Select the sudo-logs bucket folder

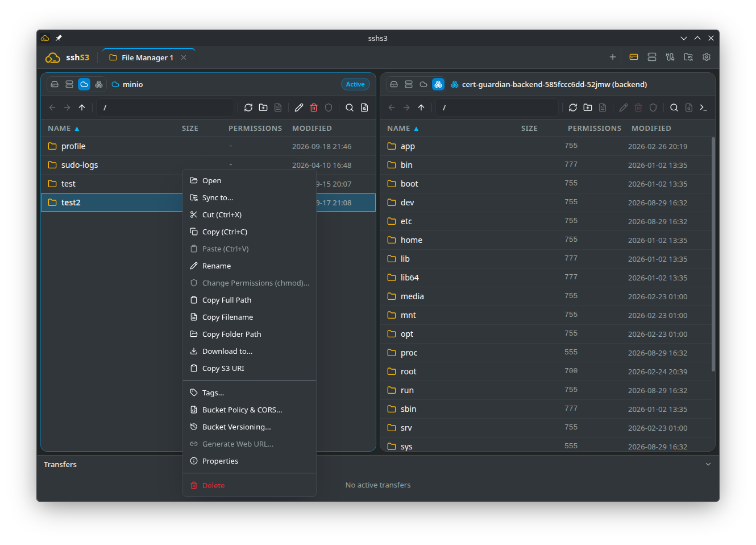point(208,165)
